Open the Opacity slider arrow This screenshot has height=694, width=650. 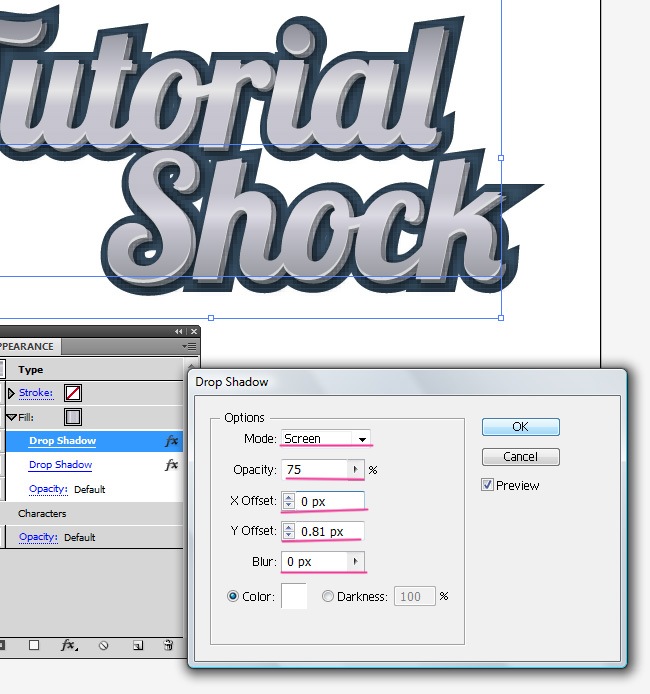(356, 470)
